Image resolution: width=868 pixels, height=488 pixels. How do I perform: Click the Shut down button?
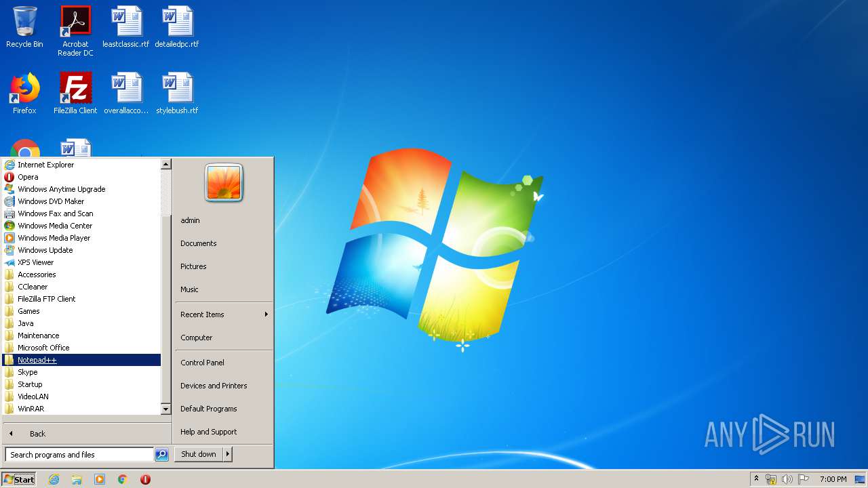click(x=199, y=455)
